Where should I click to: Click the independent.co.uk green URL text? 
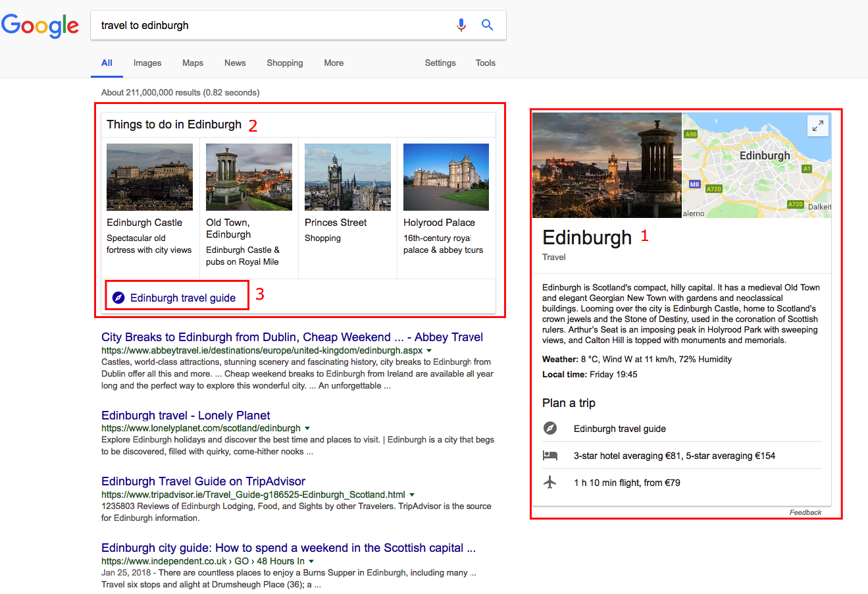click(203, 561)
